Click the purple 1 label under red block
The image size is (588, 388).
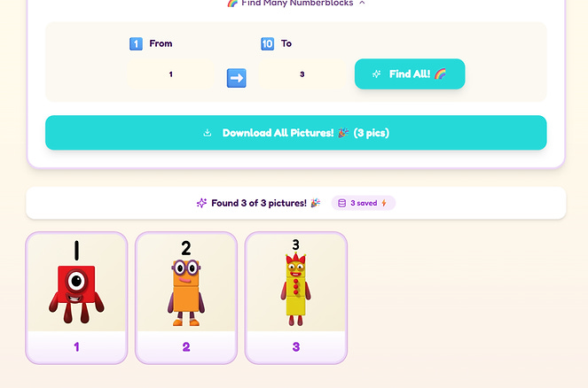[76, 346]
